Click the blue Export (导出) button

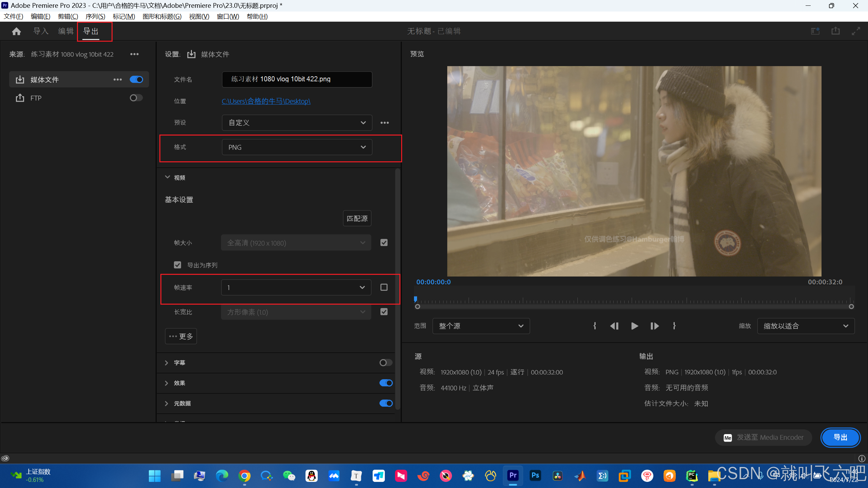coord(840,437)
